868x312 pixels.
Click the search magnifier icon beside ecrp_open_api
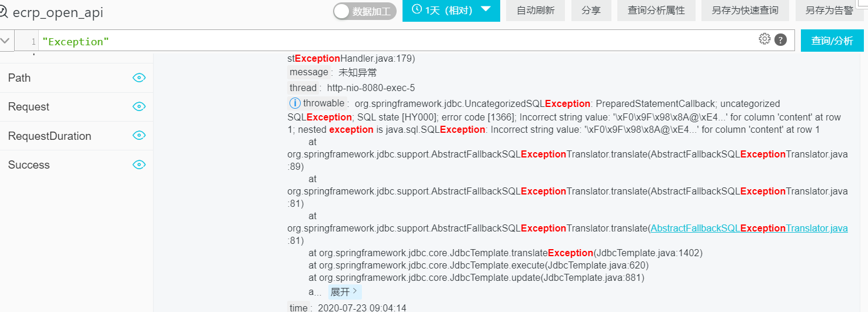[x=4, y=12]
